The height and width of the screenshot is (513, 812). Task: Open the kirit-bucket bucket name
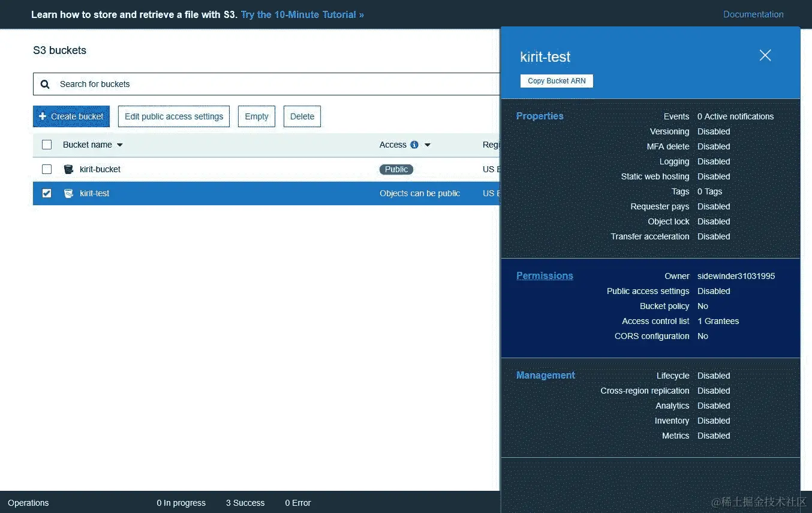click(100, 169)
